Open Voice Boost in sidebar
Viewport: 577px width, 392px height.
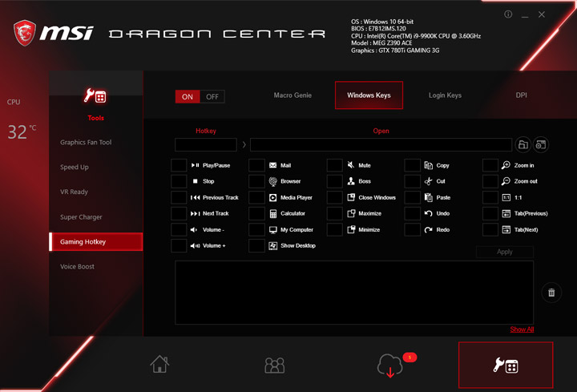coord(77,266)
